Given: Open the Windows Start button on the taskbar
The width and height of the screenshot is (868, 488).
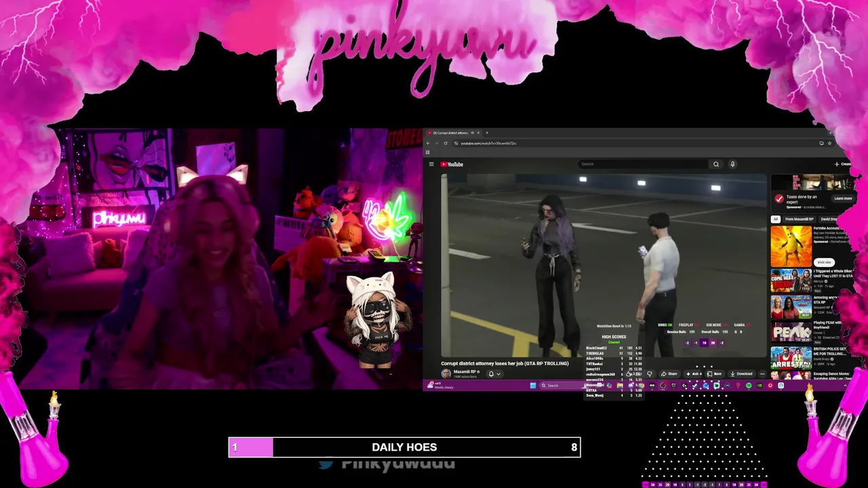Looking at the screenshot, I should 533,386.
